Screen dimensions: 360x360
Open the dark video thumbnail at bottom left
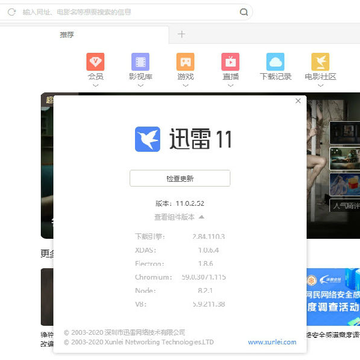47,297
